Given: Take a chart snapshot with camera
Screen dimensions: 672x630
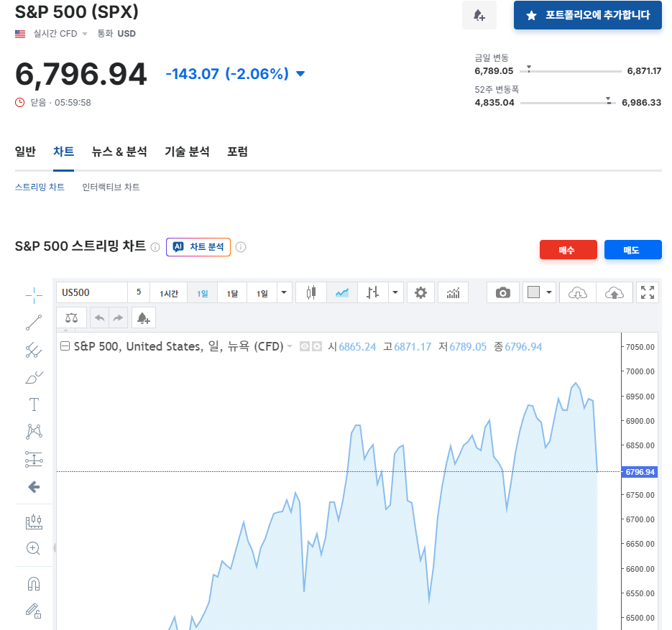Looking at the screenshot, I should tap(502, 293).
